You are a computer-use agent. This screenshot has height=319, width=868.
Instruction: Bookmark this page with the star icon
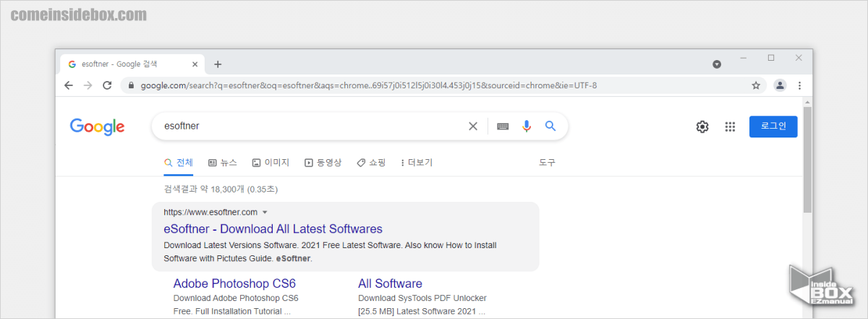coord(756,85)
